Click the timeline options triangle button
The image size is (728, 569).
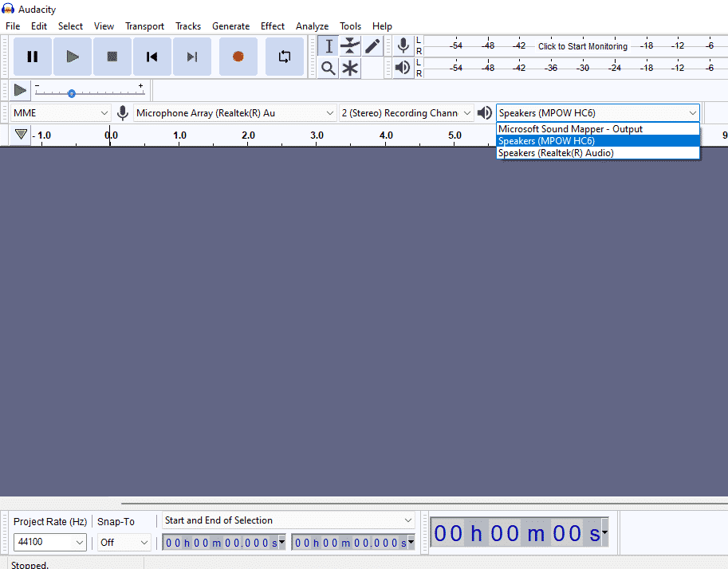tap(21, 135)
